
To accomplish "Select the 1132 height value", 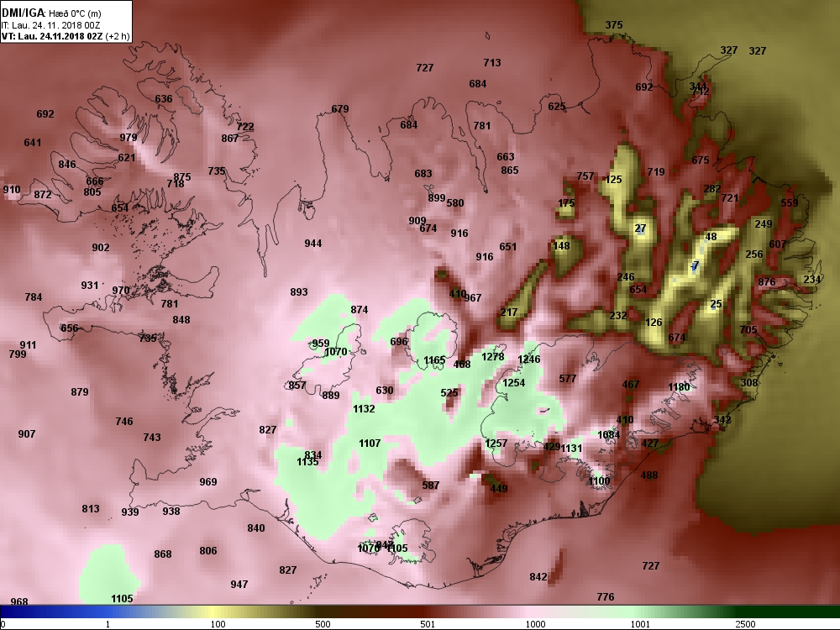I will tap(364, 409).
